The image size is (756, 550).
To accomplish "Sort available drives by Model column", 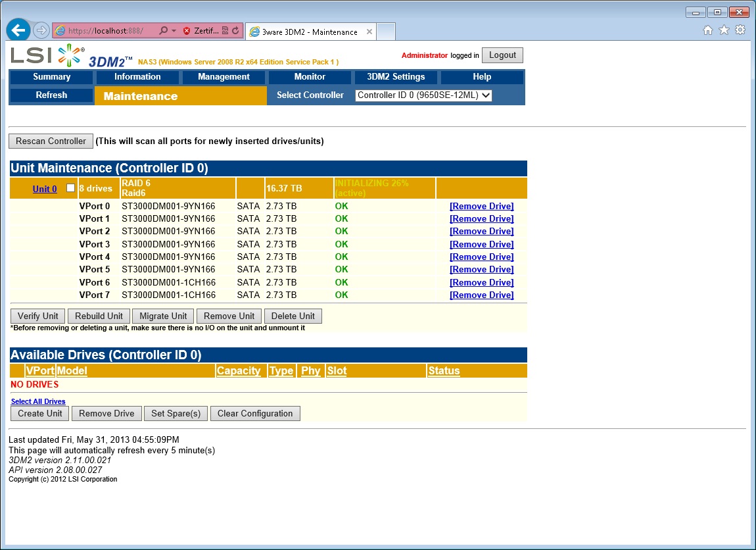I will point(72,370).
